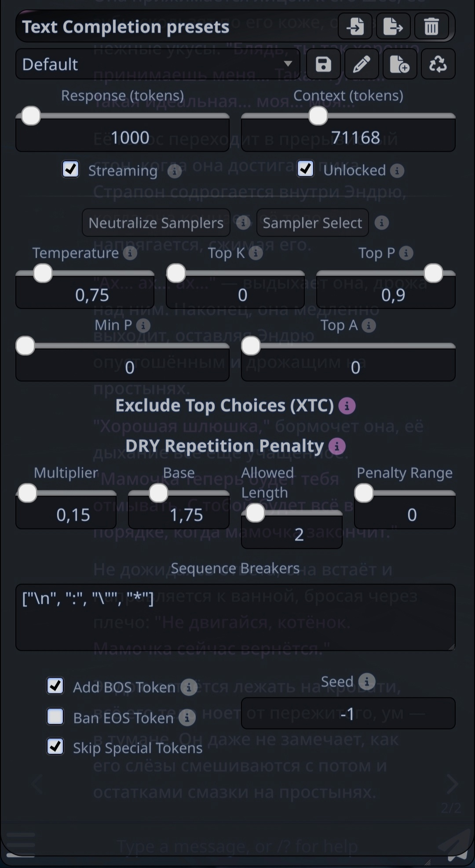Create new preset with file-plus icon
The height and width of the screenshot is (868, 475).
[x=400, y=65]
